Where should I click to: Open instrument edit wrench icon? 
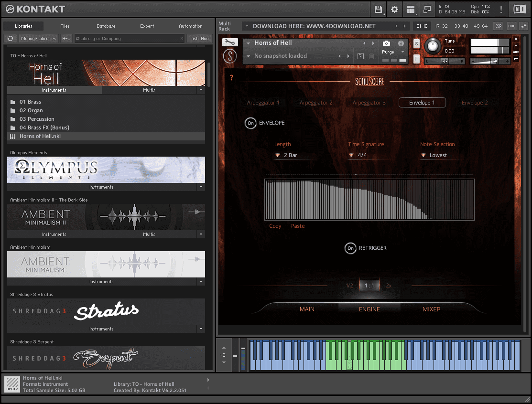[230, 43]
